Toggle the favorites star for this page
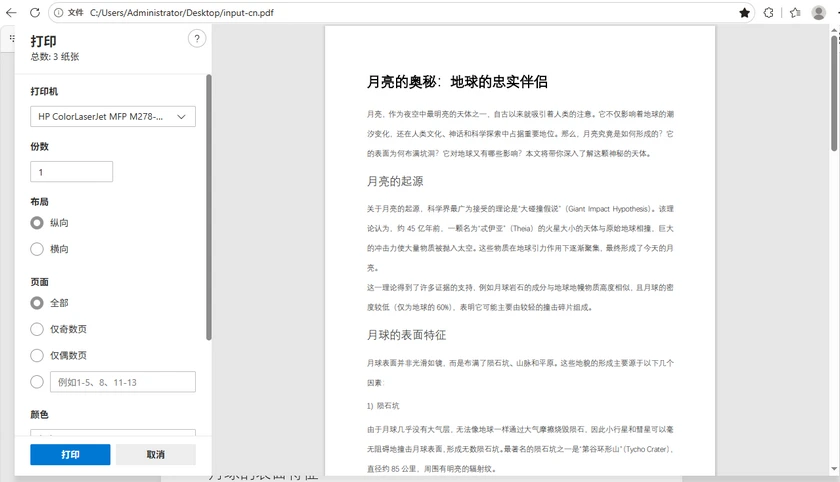840x482 pixels. click(x=744, y=12)
